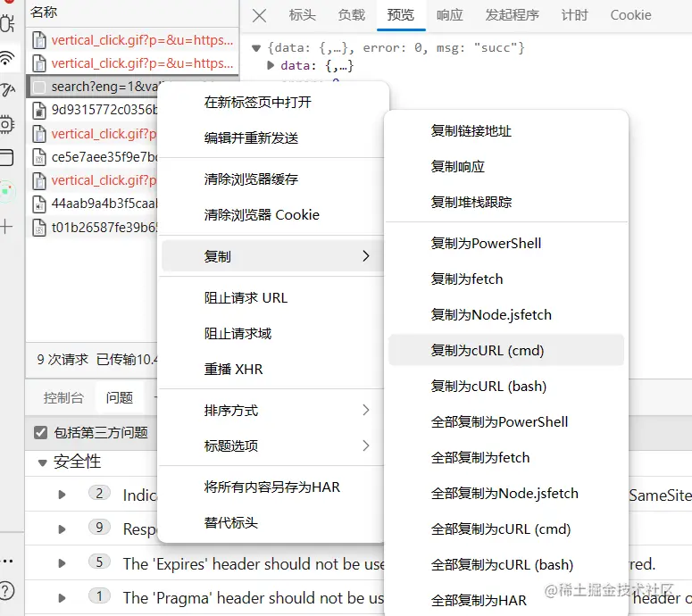Click icon of t01b26587fe39b6 request
The image size is (692, 616).
[39, 228]
